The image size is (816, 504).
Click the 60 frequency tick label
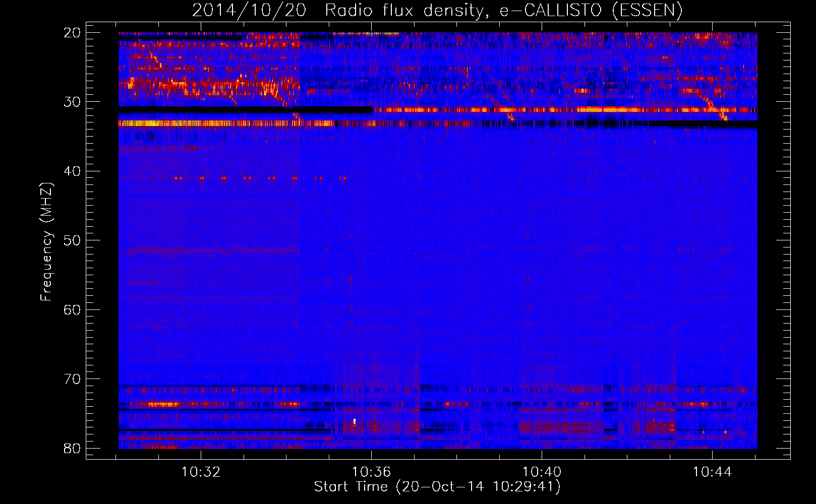[x=72, y=309]
